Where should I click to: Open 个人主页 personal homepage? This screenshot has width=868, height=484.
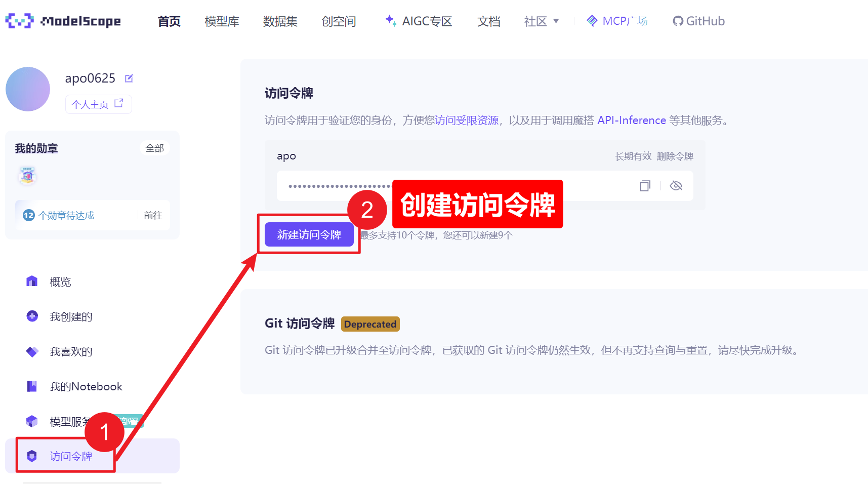[x=98, y=104]
